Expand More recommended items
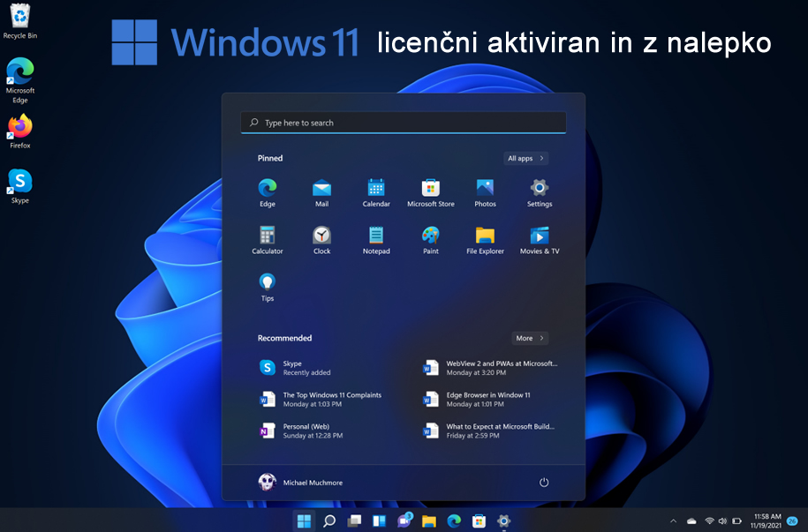 point(529,338)
